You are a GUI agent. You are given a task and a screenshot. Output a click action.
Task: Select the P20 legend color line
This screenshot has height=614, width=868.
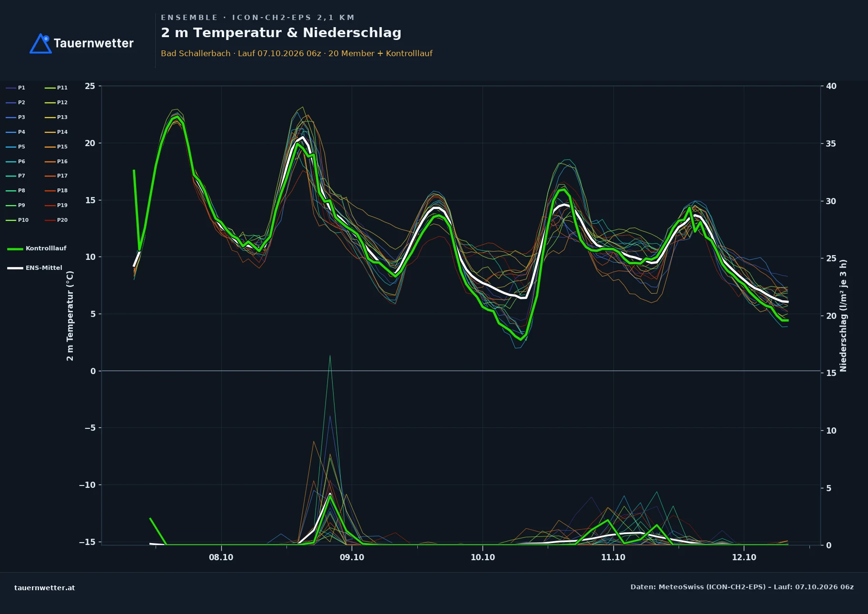[x=50, y=220]
